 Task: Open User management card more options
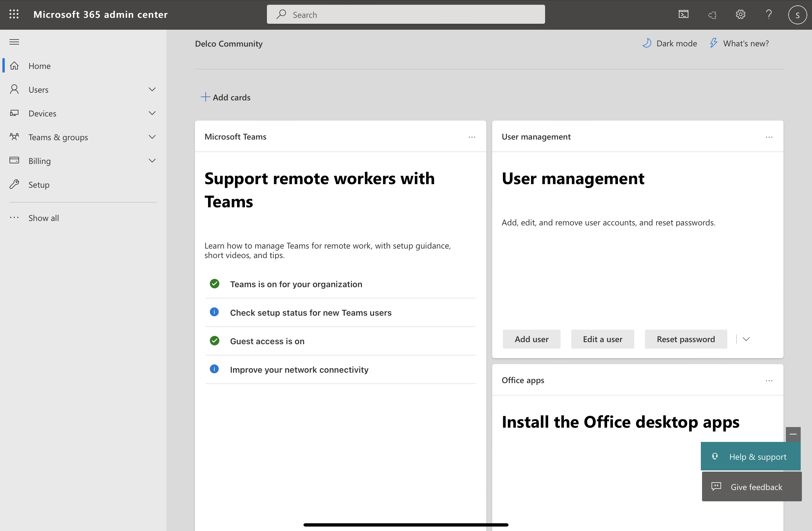pyautogui.click(x=769, y=137)
